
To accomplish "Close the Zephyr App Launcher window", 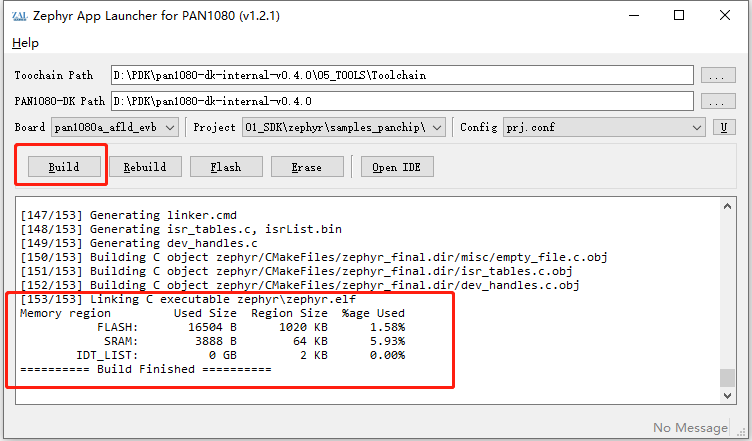I will coord(725,15).
